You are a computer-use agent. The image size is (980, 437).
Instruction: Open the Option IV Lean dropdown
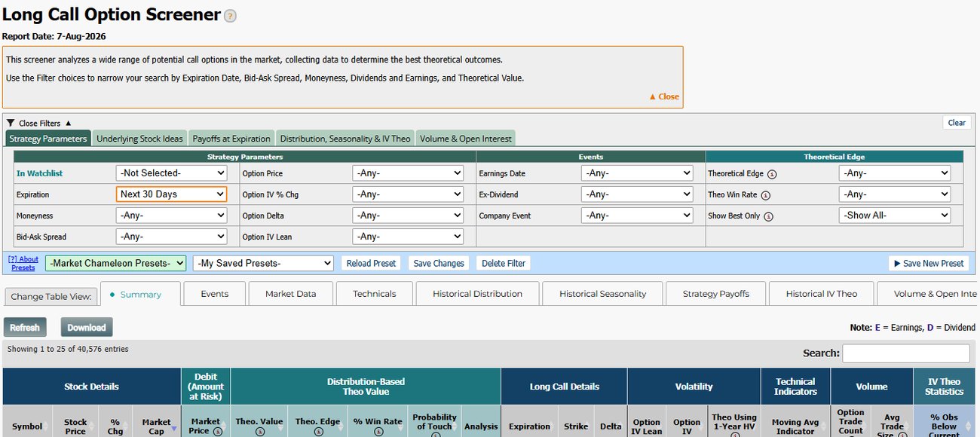408,237
